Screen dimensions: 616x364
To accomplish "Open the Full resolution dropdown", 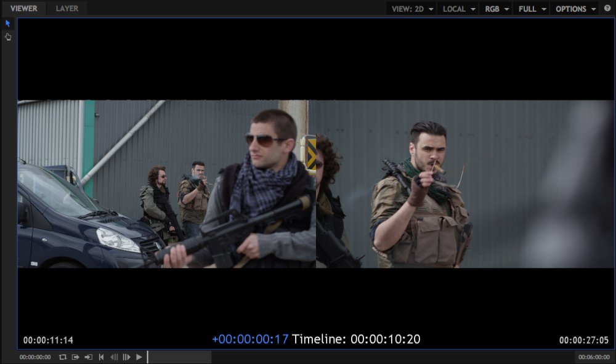I will (x=532, y=9).
